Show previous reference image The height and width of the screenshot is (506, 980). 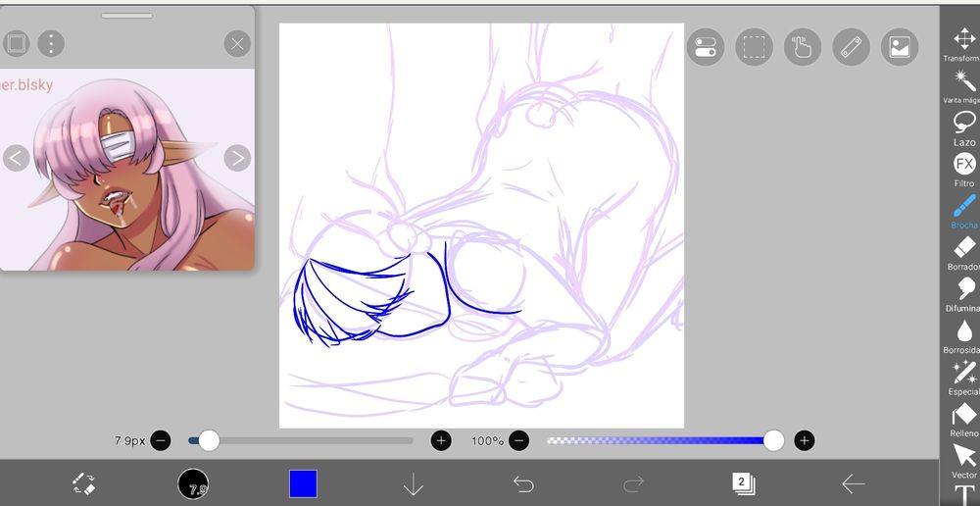[16, 158]
